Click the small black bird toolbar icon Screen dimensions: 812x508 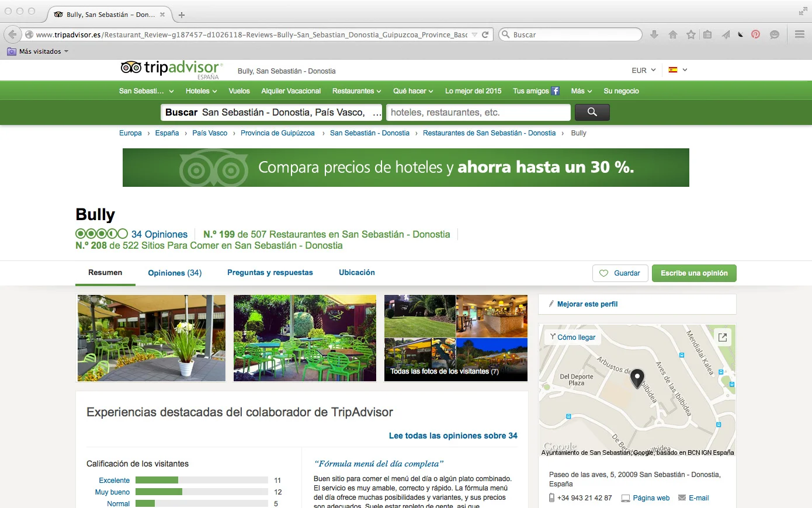(x=740, y=34)
